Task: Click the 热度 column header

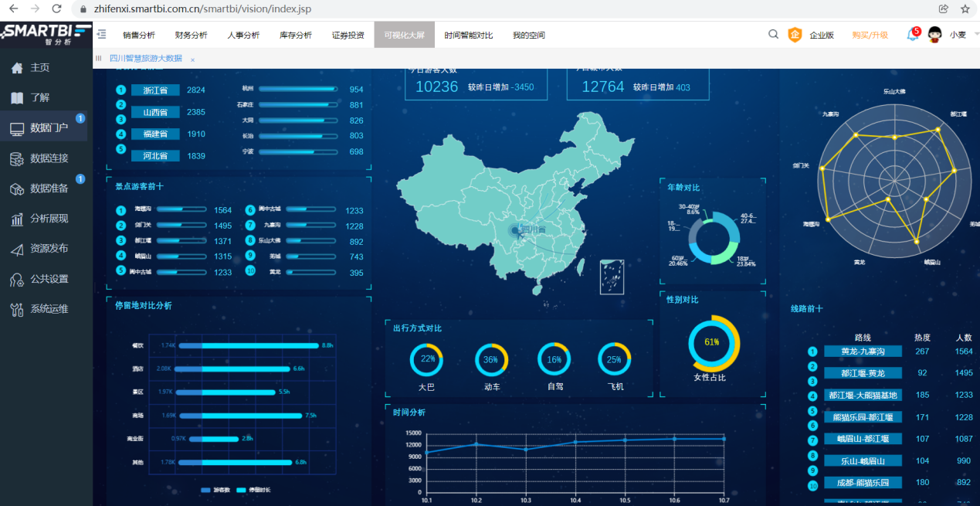Action: click(922, 338)
